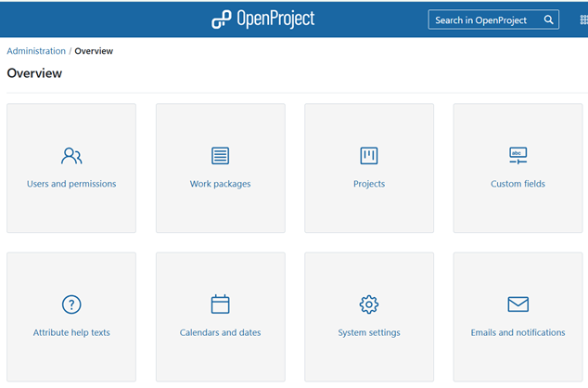Screen dimensions: 588x388
Task: Open the modules grid menu icon
Action: 584,19
